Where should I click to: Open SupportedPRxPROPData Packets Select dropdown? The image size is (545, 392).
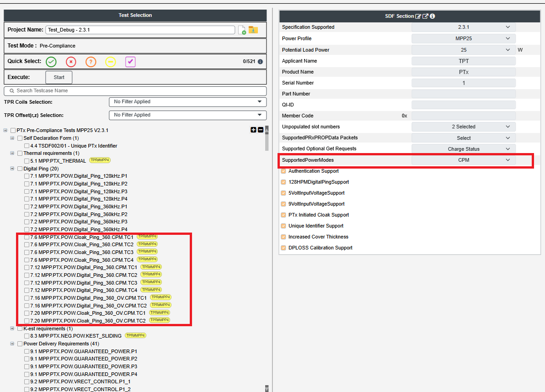[x=463, y=138]
